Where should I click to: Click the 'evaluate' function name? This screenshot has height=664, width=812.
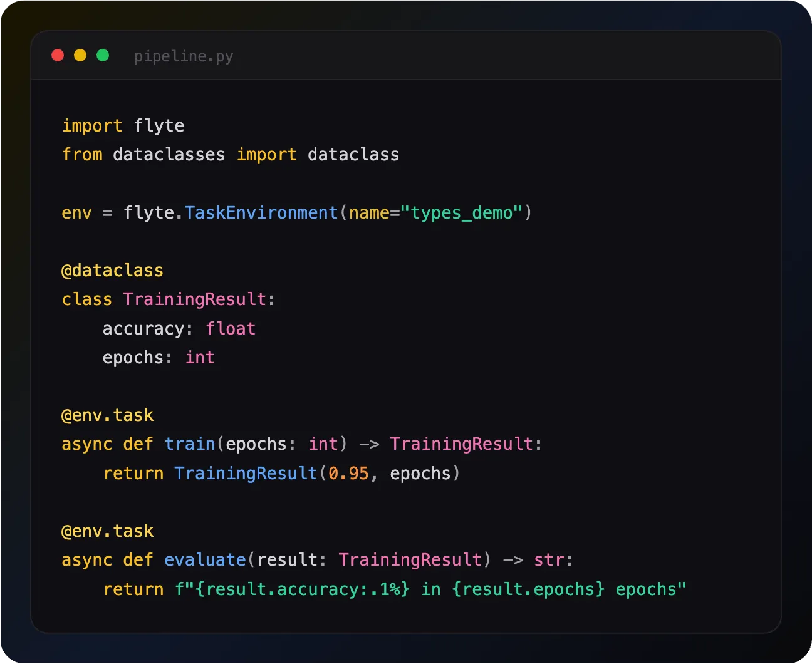click(x=206, y=560)
